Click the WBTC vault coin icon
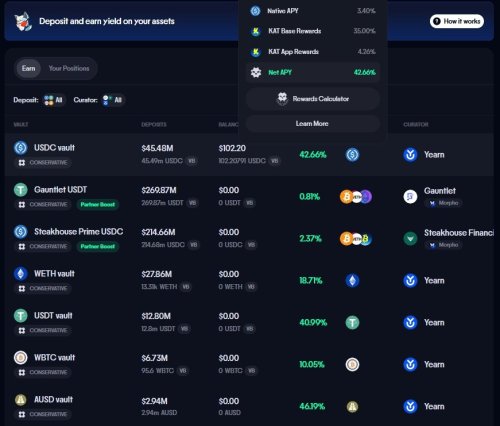Screen dimensions: 500x426 [20, 358]
